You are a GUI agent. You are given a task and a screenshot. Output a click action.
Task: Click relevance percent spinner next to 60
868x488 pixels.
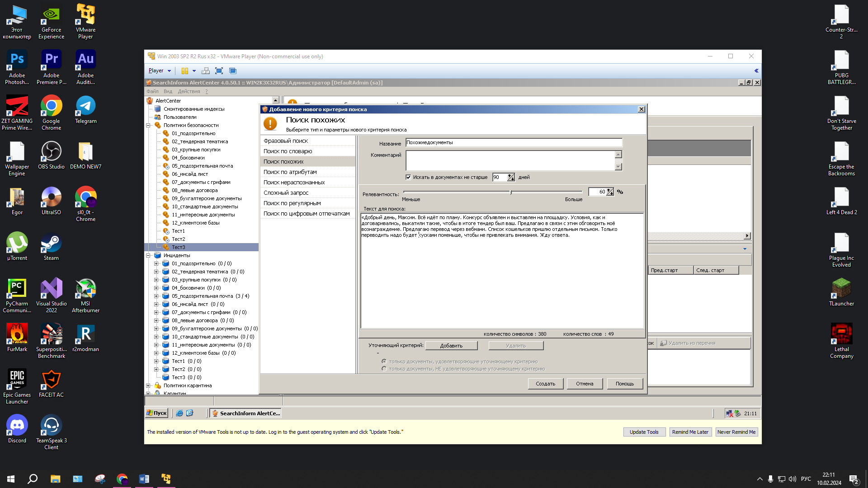[x=610, y=192]
